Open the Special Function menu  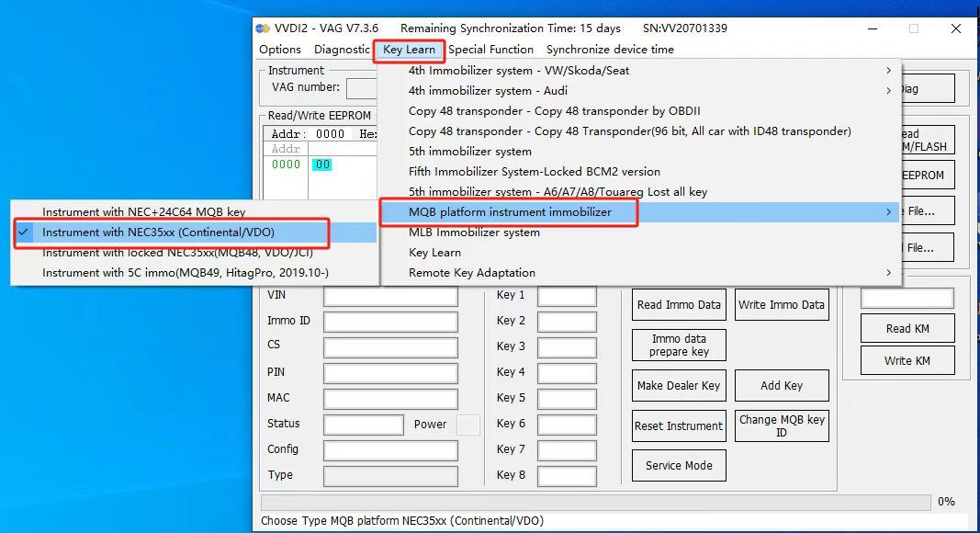pyautogui.click(x=490, y=50)
